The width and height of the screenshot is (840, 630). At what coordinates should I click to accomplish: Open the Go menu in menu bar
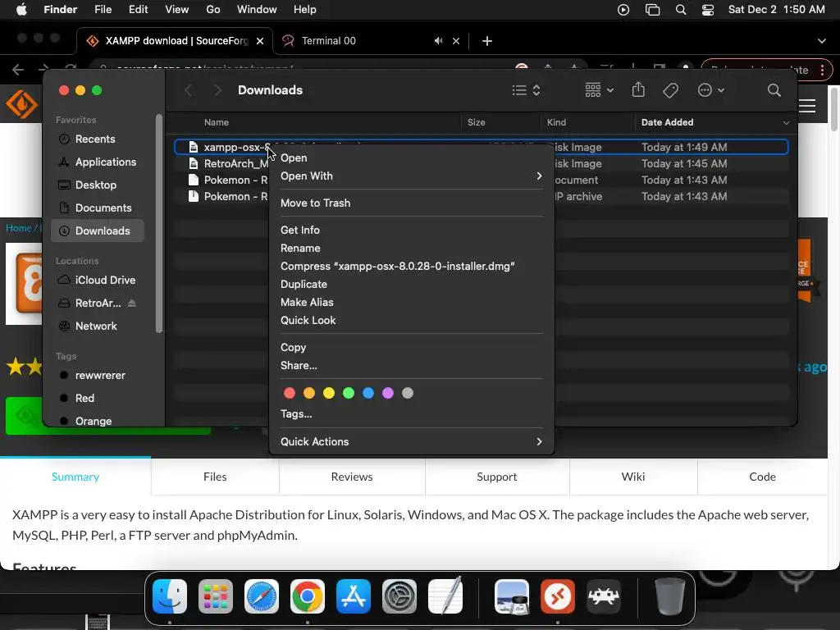click(x=213, y=10)
